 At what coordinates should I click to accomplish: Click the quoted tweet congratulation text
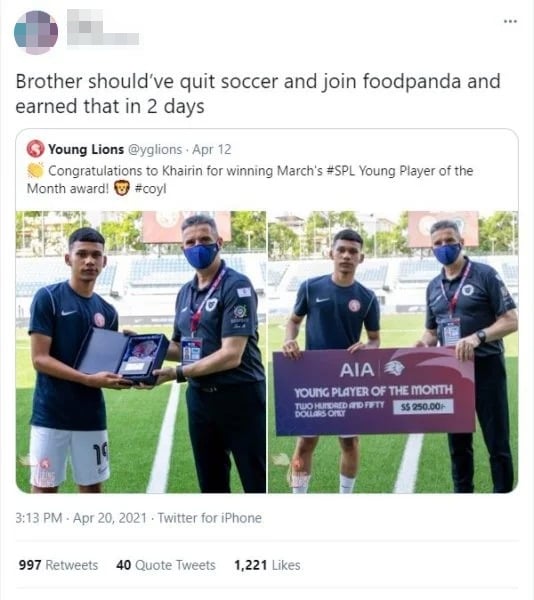click(x=250, y=179)
